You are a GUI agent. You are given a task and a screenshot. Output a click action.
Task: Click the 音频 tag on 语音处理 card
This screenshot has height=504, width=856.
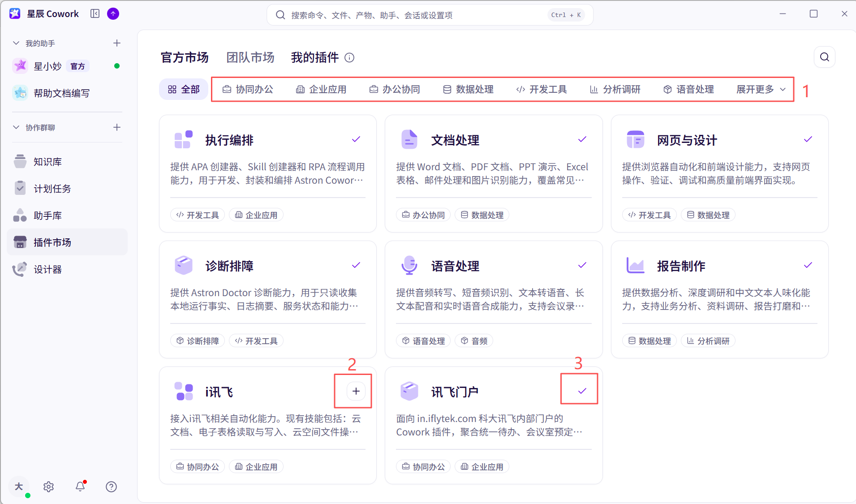474,341
